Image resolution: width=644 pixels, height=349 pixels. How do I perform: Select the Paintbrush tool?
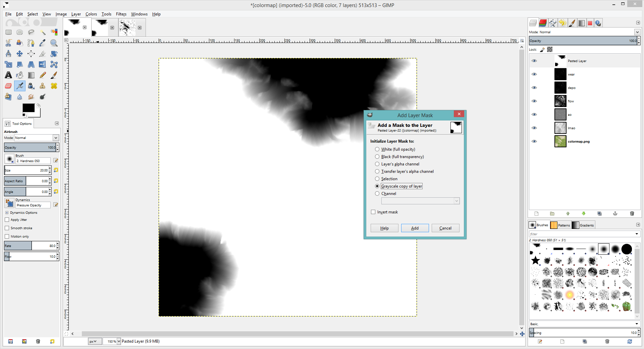click(x=54, y=75)
